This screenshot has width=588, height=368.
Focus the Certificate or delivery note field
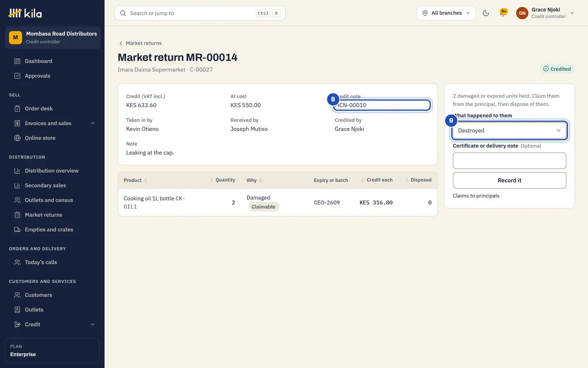point(510,161)
